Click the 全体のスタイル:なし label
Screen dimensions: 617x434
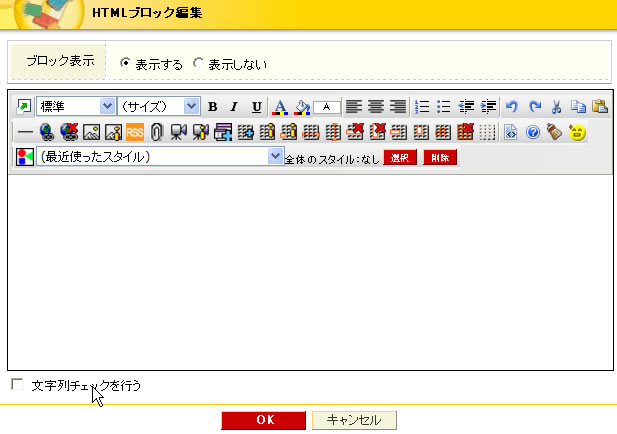[x=332, y=159]
